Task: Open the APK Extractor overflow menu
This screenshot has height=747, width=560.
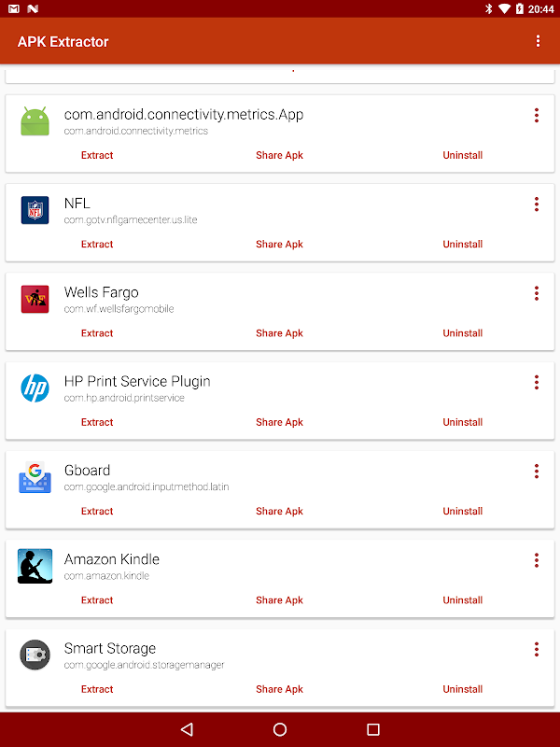Action: click(x=539, y=41)
